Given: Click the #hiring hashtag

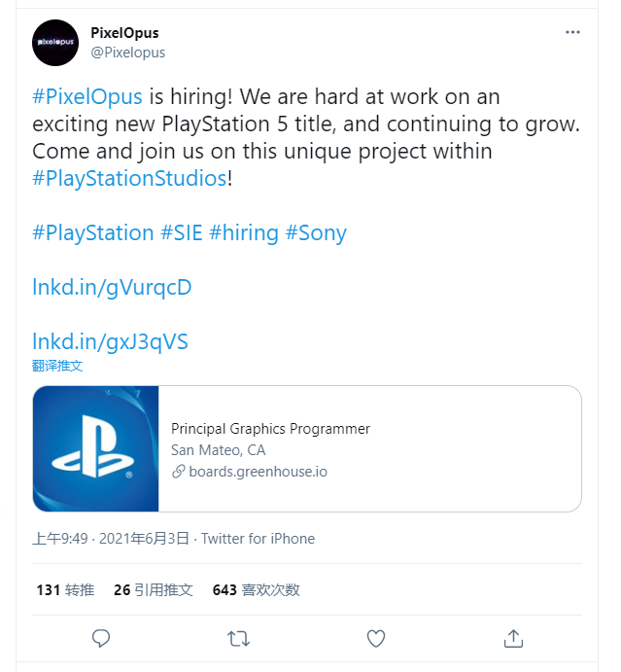Looking at the screenshot, I should click(243, 233).
